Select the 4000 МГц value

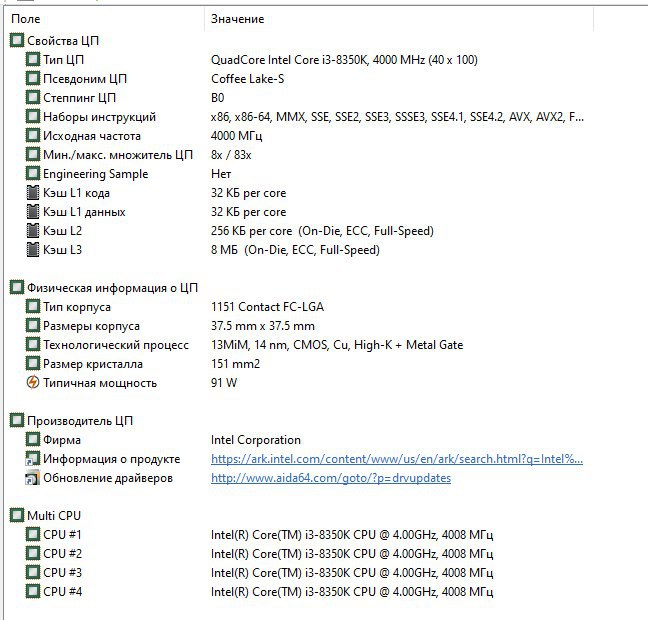236,136
